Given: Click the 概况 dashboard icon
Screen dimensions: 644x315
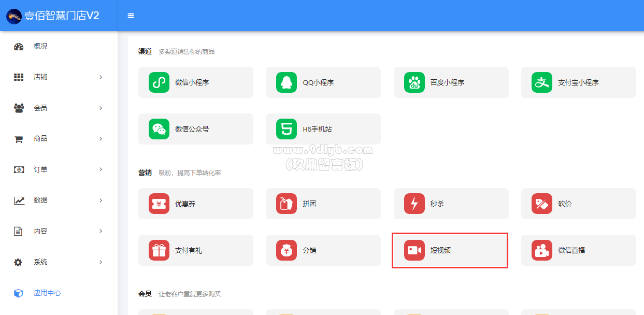Looking at the screenshot, I should click(x=19, y=47).
